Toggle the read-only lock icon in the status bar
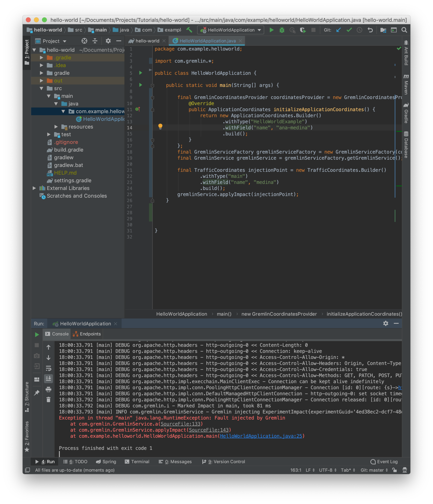This screenshot has width=433, height=504. coord(394,470)
